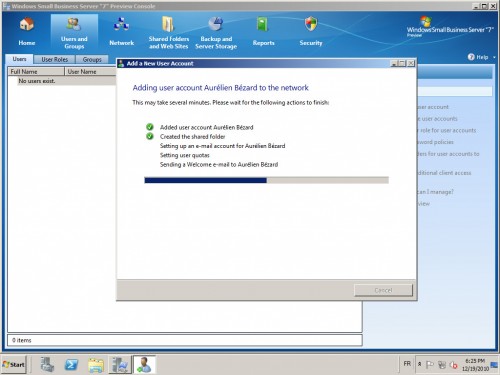Switch to the User Roles tab
This screenshot has width=500, height=375.
point(55,59)
